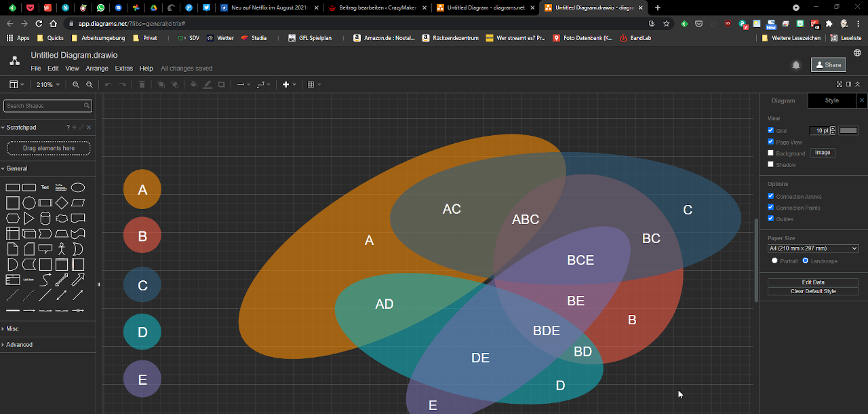Image resolution: width=868 pixels, height=414 pixels.
Task: Open the Connection arrow style dropdown
Action: point(243,85)
